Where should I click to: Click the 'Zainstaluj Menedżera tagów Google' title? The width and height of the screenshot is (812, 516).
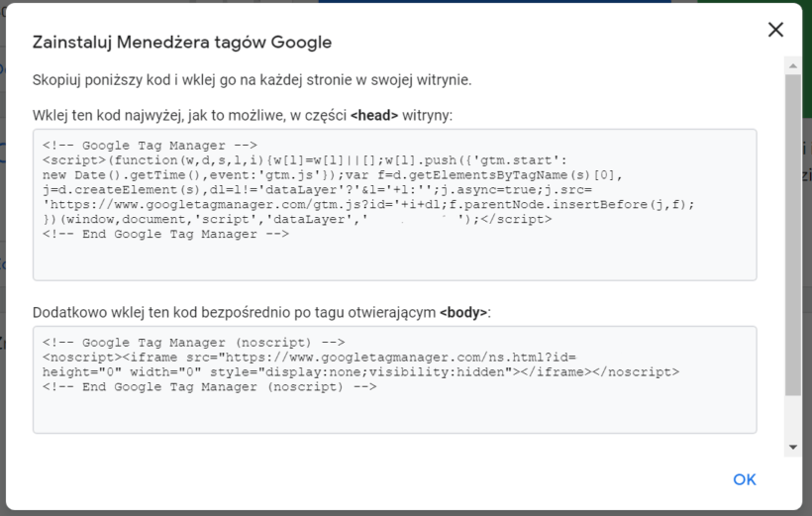click(x=182, y=43)
